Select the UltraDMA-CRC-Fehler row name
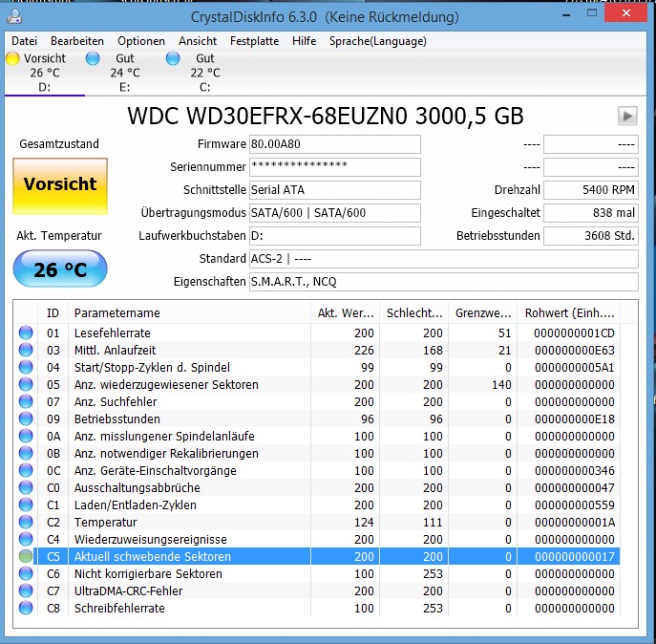 [x=129, y=590]
